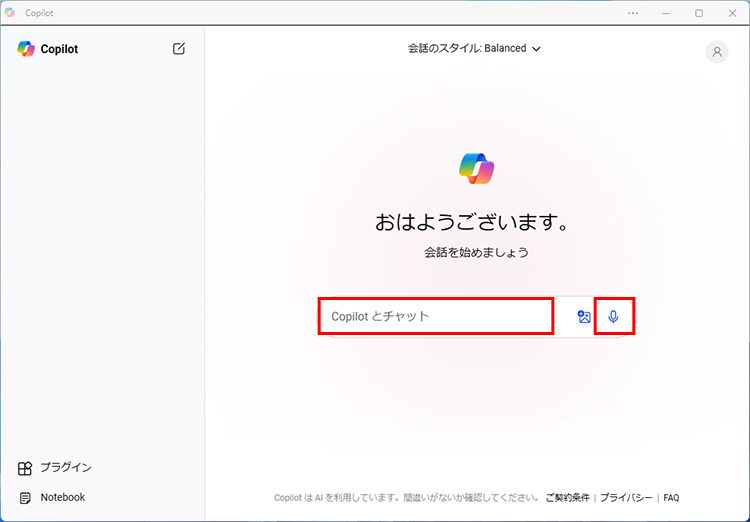Open the プラグイン menu item

55,467
